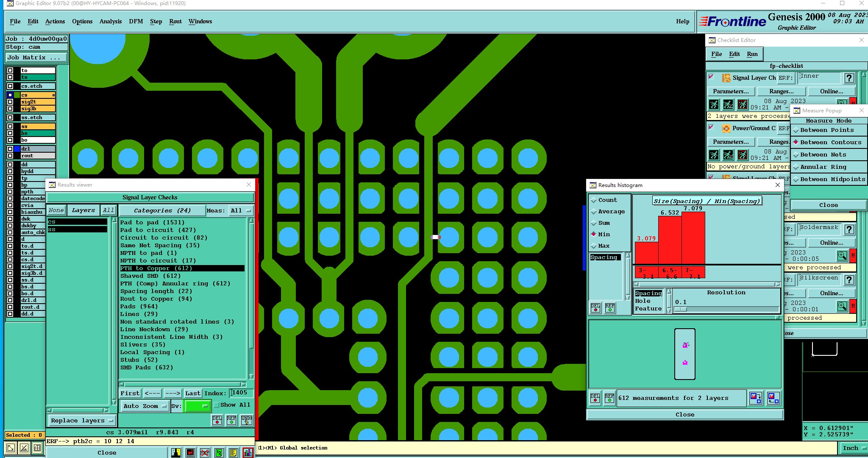Click the green numbered-page icon in Results viewer
868x458 pixels.
tap(219, 452)
